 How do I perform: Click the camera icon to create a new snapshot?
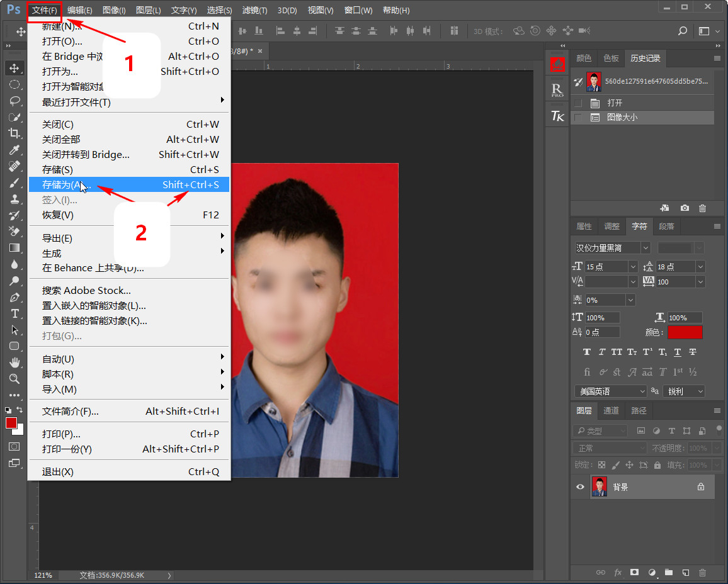point(685,208)
